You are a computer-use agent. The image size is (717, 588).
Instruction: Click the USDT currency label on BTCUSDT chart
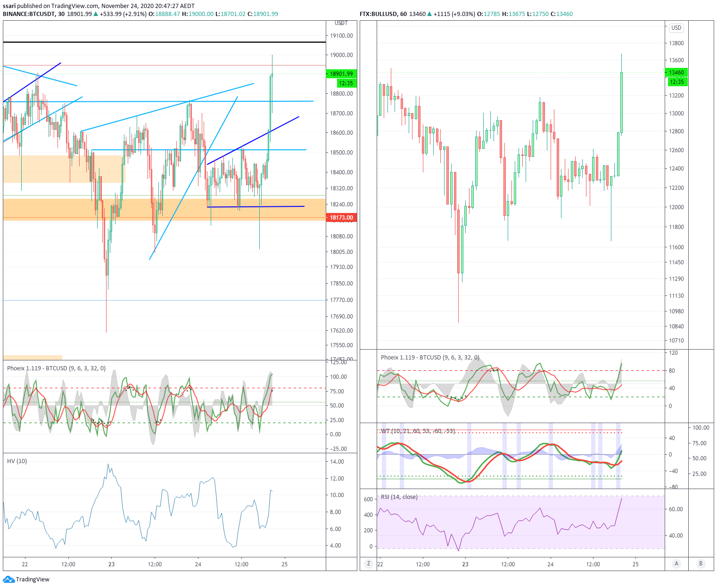(x=341, y=23)
